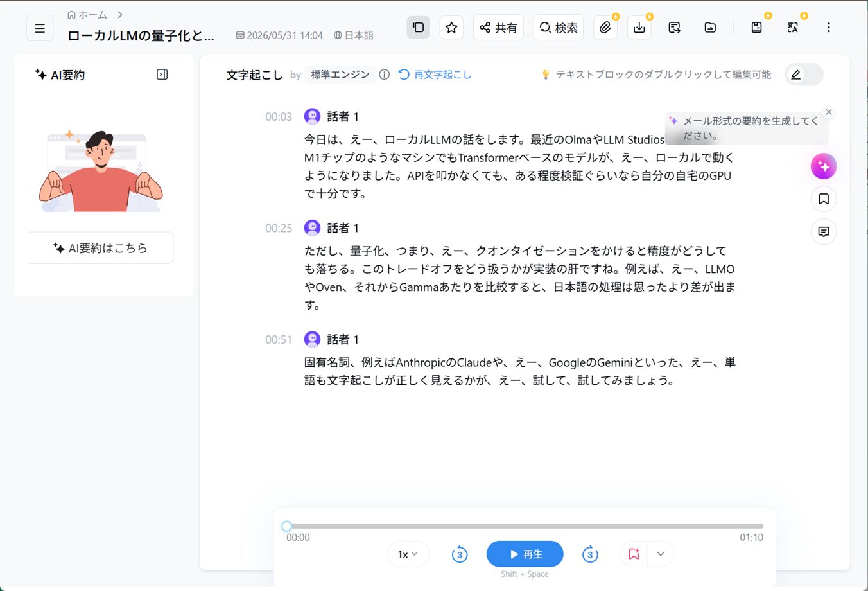Close the メール形式 suggestion tooltip
The image size is (868, 591).
point(829,112)
